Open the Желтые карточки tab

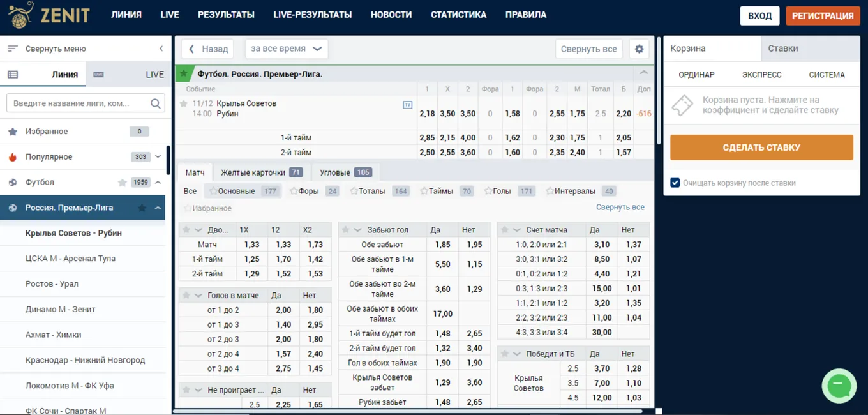pyautogui.click(x=262, y=172)
